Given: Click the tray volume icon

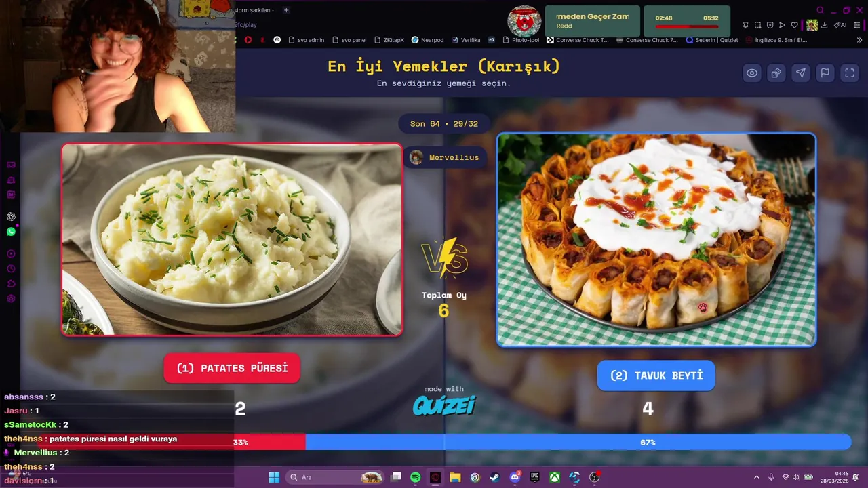Looking at the screenshot, I should pyautogui.click(x=796, y=477).
